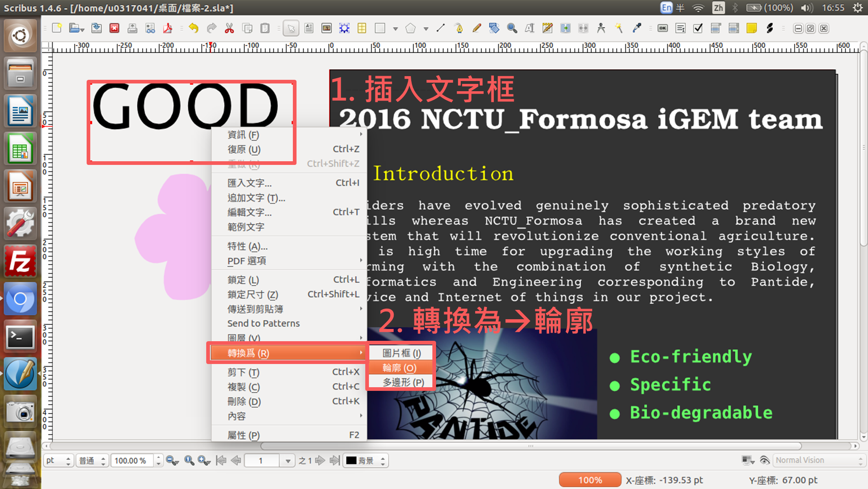Click the Copy icon in the toolbar
Screen dimensions: 868x489
247,28
